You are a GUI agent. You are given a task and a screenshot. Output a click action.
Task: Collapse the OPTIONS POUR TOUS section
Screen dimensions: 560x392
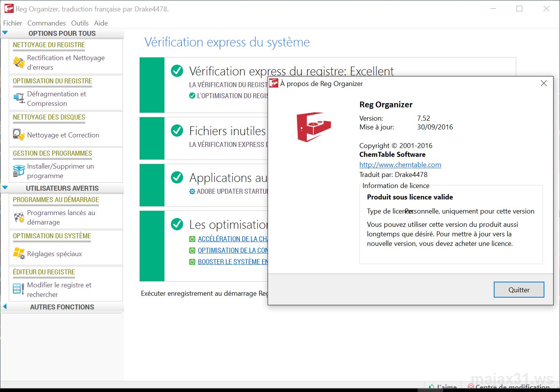pyautogui.click(x=5, y=33)
